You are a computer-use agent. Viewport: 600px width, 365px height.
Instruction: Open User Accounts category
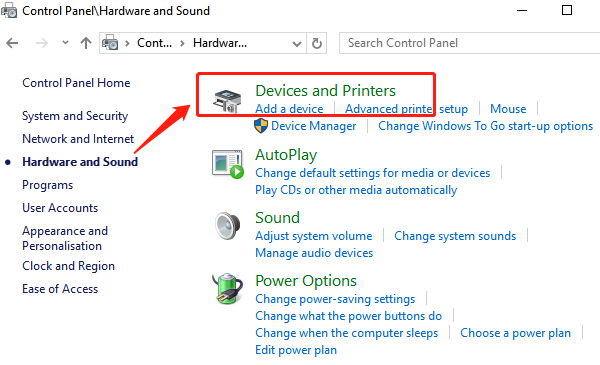click(60, 208)
